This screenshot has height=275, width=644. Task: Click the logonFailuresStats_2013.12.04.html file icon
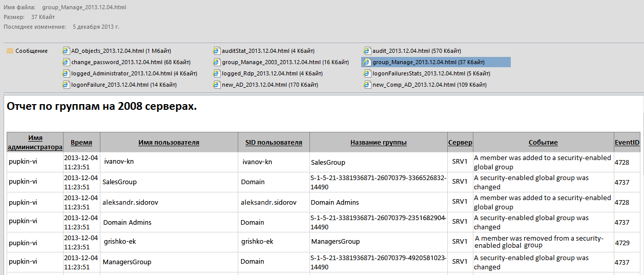click(x=367, y=73)
